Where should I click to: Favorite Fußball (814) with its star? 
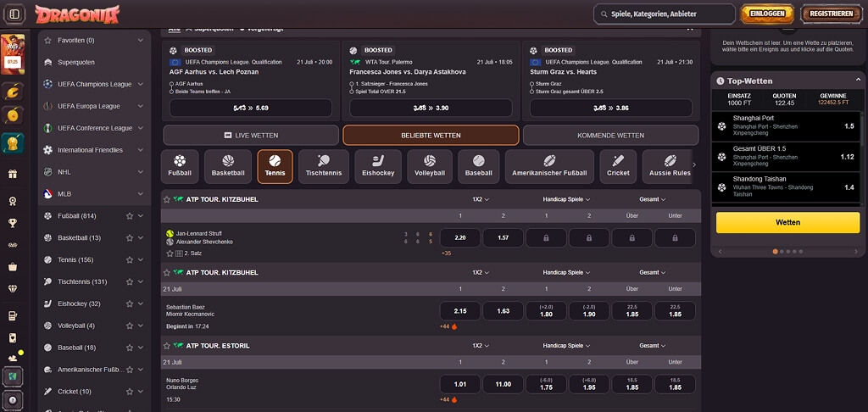[x=130, y=216]
